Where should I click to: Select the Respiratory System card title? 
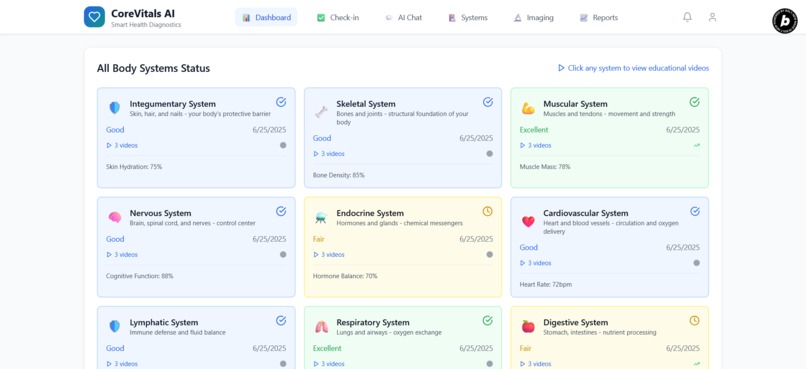pos(373,322)
